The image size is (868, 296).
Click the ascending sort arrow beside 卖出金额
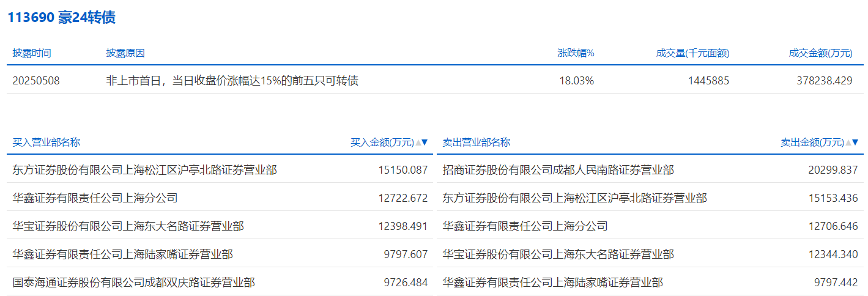pyautogui.click(x=848, y=142)
